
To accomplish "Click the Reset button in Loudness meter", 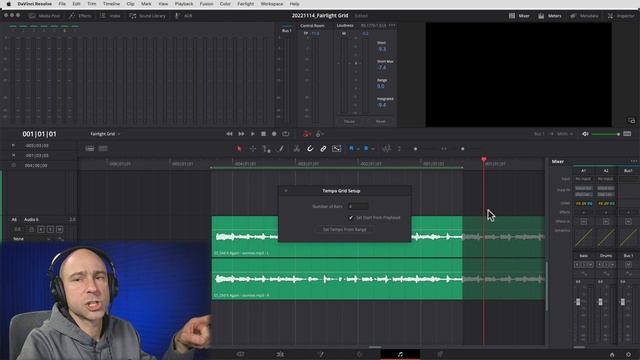I will 380,121.
